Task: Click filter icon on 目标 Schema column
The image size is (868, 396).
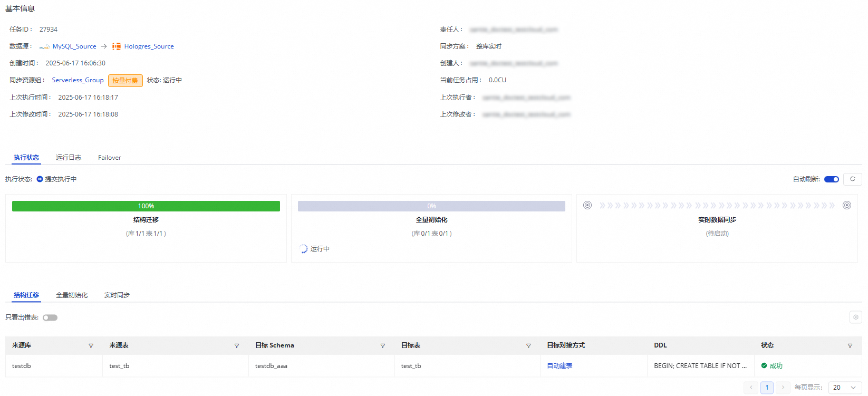Action: [383, 346]
